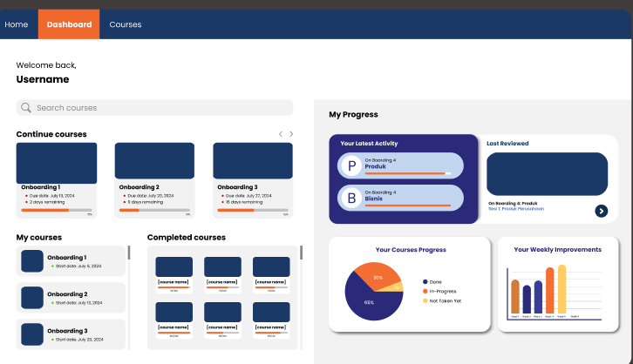Open the Onboarding 3 continue course thumbnail
633x364 pixels.
coord(253,162)
